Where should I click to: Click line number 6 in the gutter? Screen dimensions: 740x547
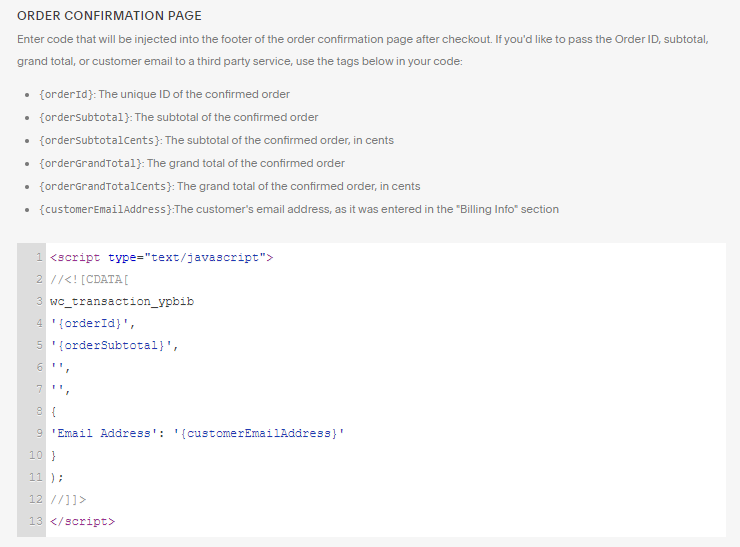[x=39, y=367]
